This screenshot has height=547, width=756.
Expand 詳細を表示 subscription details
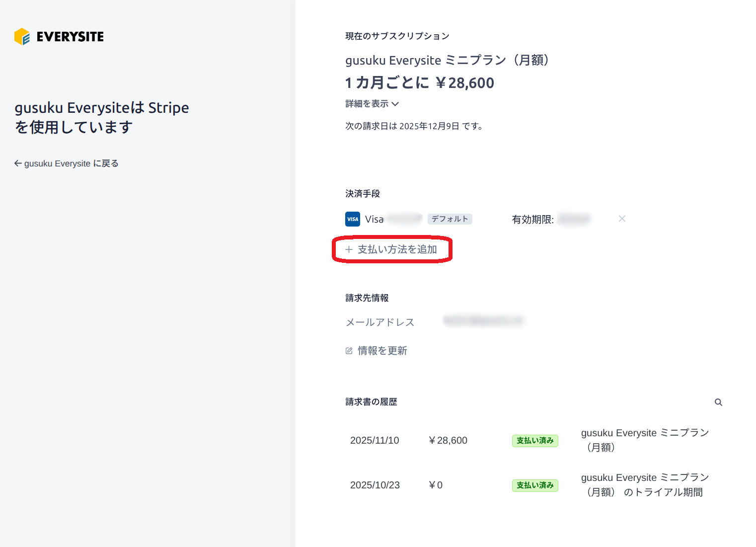[372, 104]
